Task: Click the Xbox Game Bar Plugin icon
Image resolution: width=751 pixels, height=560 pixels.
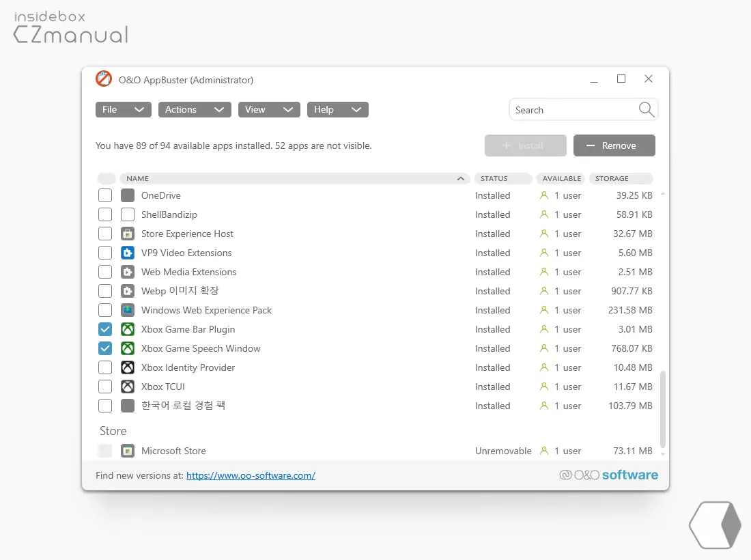Action: coord(127,329)
